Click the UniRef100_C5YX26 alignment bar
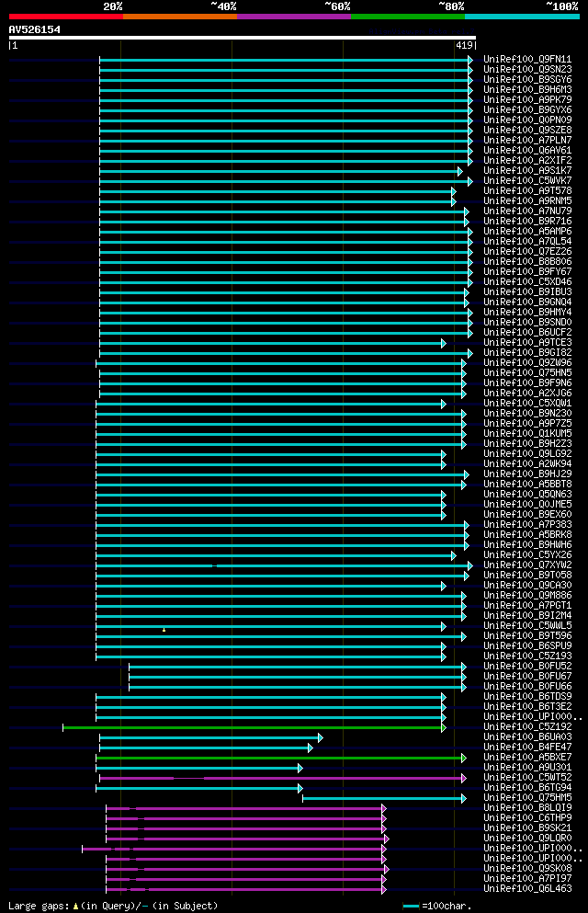The image size is (588, 913). coord(276,556)
